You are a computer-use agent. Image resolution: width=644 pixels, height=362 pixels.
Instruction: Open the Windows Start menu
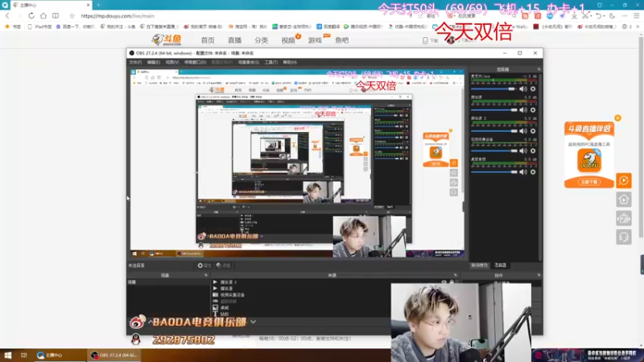point(8,356)
